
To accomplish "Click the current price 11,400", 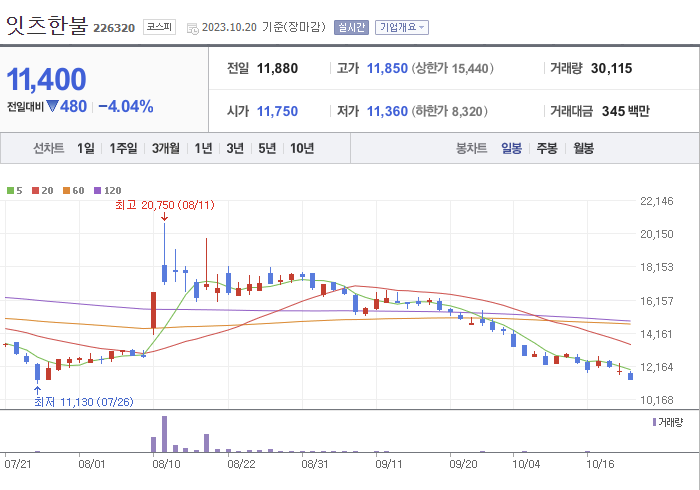I will coord(46,79).
